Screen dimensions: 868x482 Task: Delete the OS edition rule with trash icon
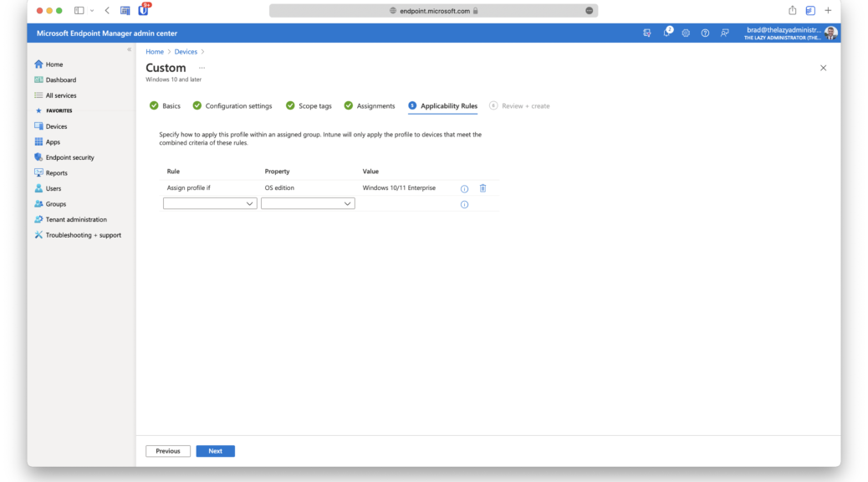coord(483,188)
